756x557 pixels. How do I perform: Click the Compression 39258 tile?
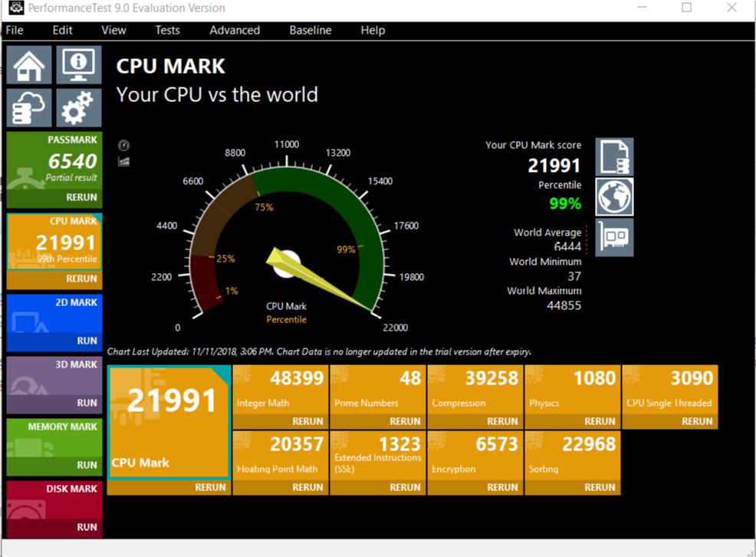475,390
